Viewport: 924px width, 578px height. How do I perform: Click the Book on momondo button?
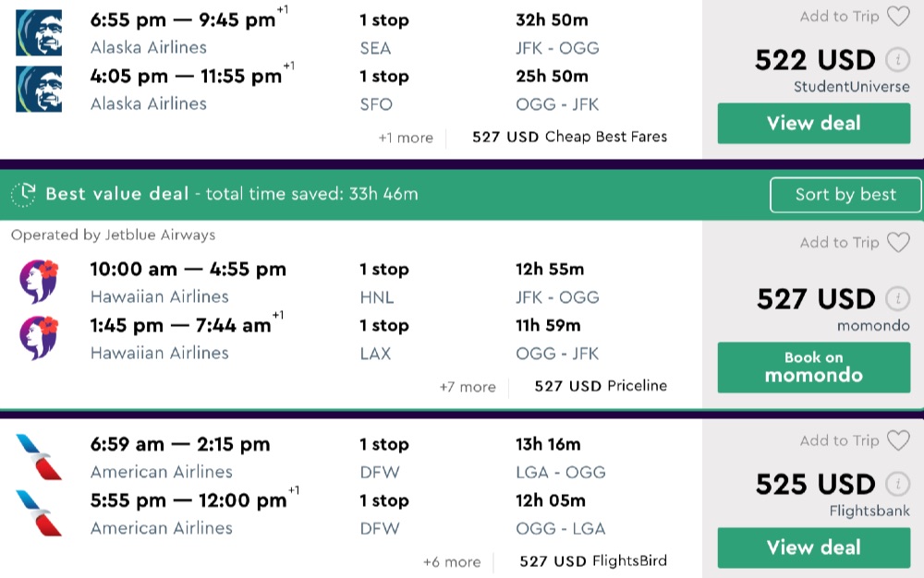point(813,367)
